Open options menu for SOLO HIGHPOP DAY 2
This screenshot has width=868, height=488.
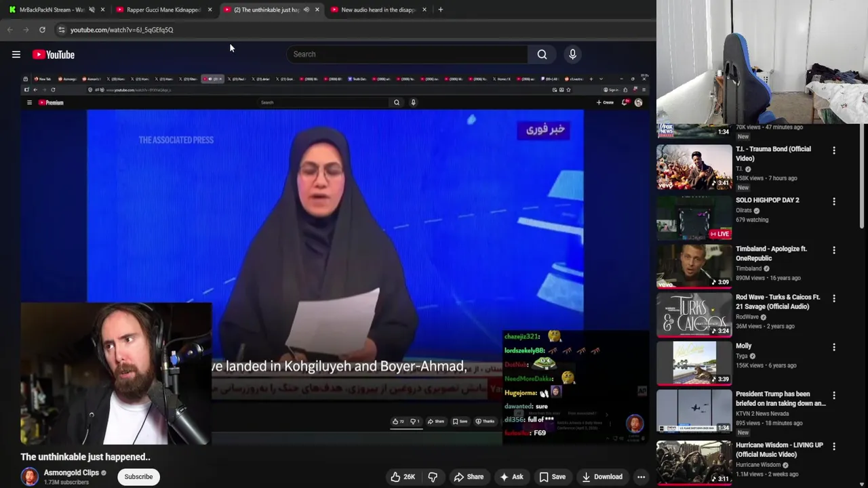[x=834, y=201]
